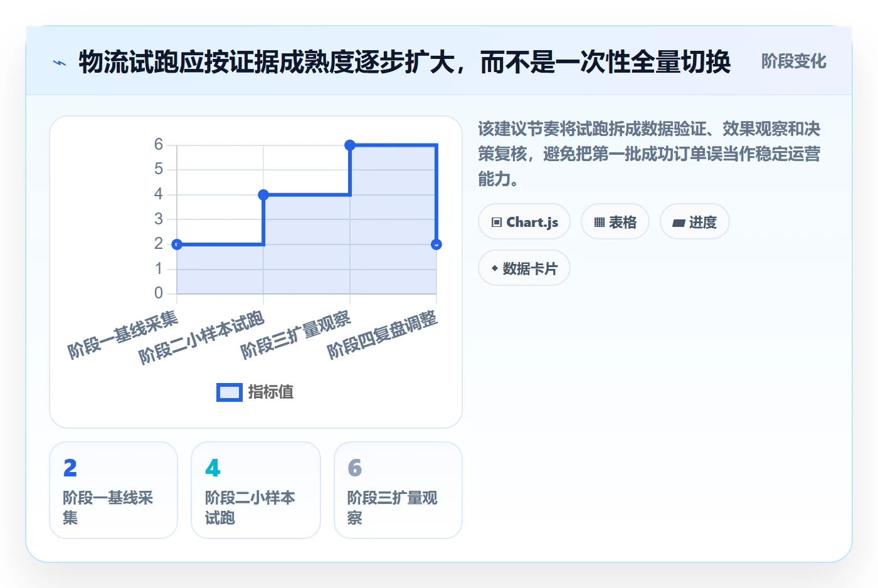Click the y-axis tick label 0

[159, 293]
